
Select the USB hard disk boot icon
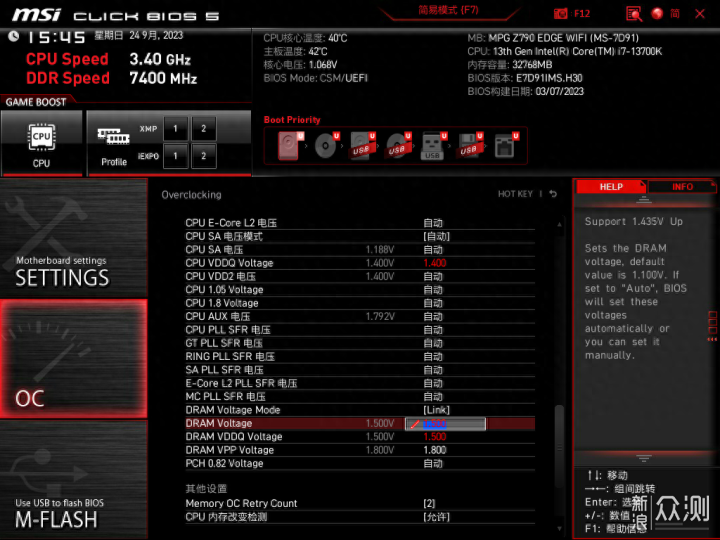tap(362, 146)
